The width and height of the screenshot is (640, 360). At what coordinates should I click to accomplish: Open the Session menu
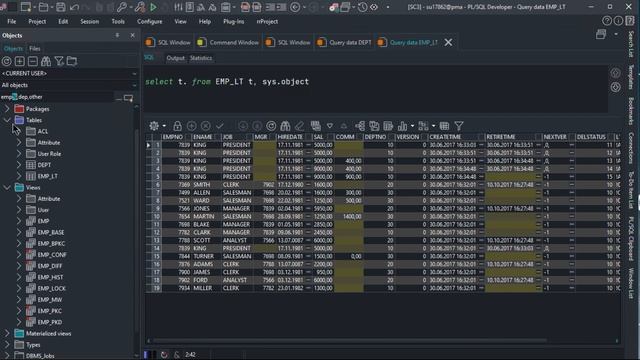coord(89,21)
